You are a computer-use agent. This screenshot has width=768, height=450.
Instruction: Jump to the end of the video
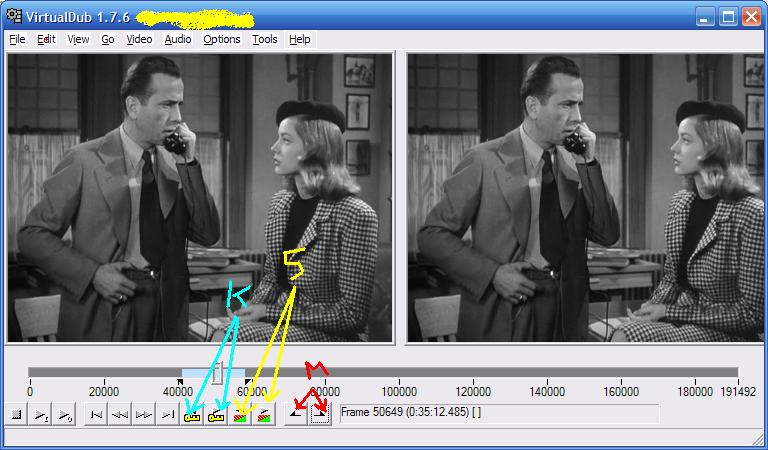(167, 414)
